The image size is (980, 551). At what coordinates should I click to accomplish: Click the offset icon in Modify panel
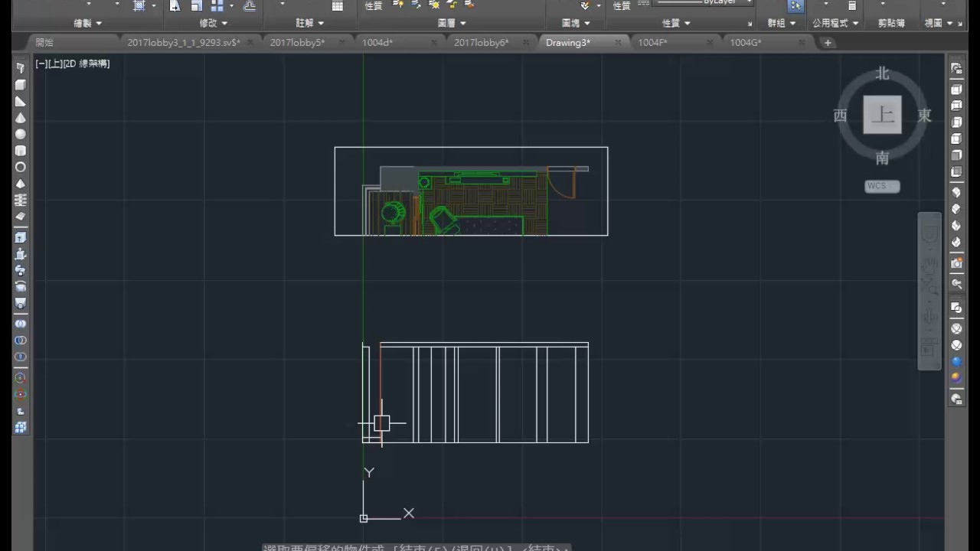click(250, 5)
